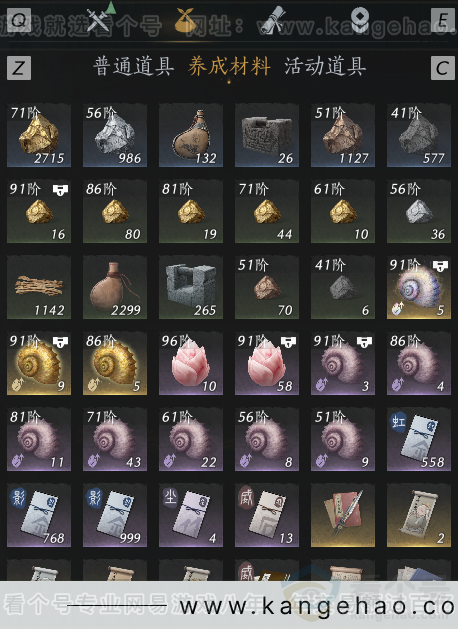Open the scroll quest icon

tap(273, 20)
